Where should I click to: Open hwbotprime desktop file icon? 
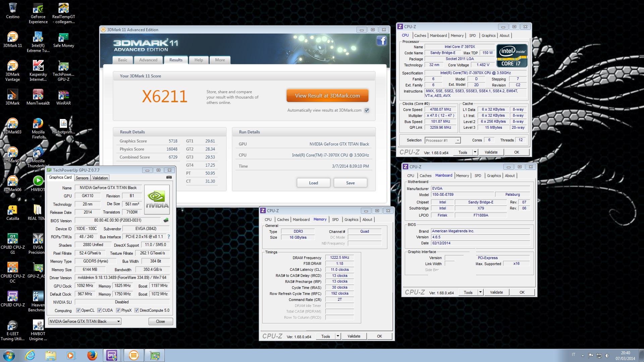[63, 126]
